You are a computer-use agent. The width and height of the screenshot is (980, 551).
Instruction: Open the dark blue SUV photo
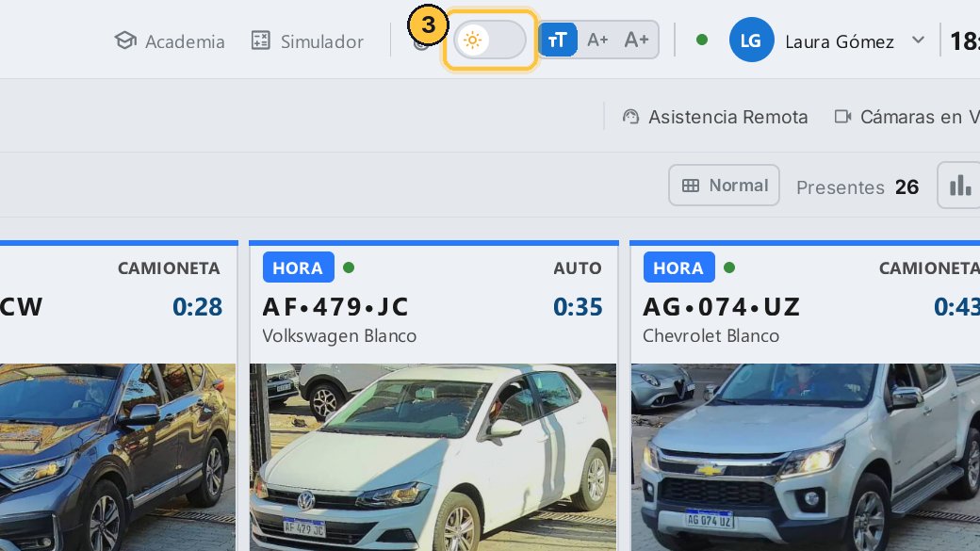(x=118, y=458)
